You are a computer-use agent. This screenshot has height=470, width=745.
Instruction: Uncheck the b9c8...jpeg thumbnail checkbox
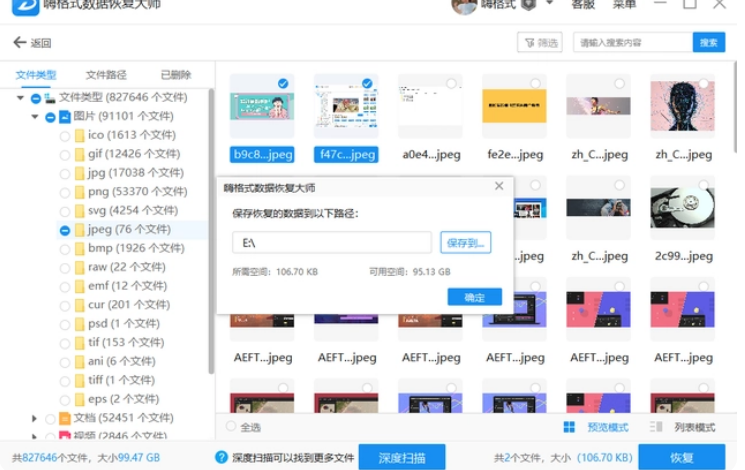pyautogui.click(x=283, y=84)
